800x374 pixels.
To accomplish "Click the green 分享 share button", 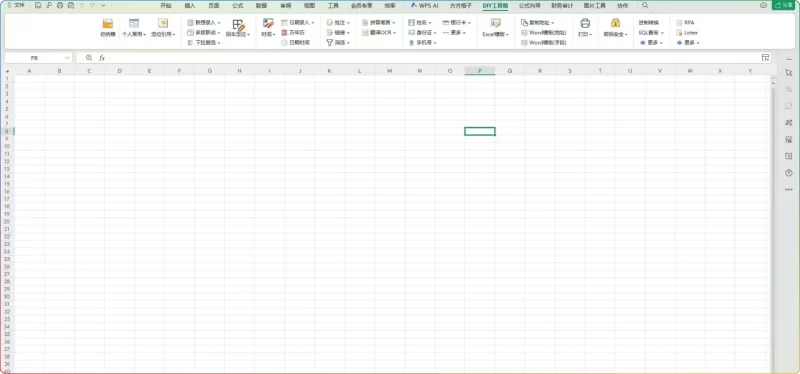I will click(x=783, y=5).
